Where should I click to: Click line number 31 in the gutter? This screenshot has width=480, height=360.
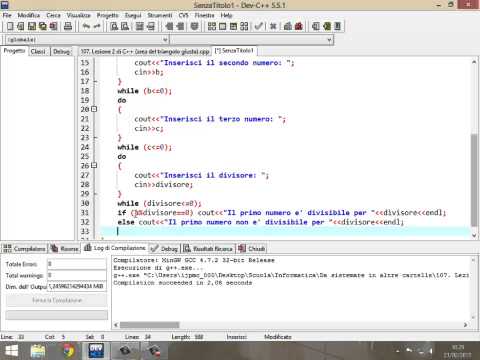pyautogui.click(x=85, y=213)
